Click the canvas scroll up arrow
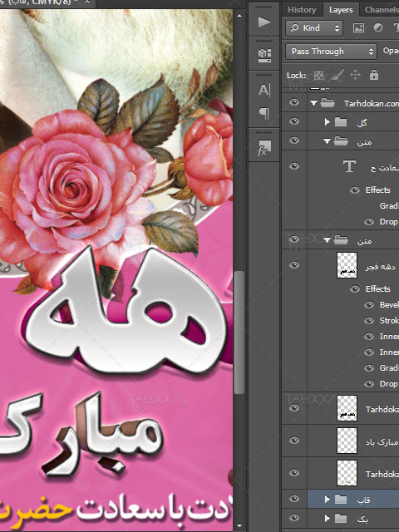 (239, 16)
